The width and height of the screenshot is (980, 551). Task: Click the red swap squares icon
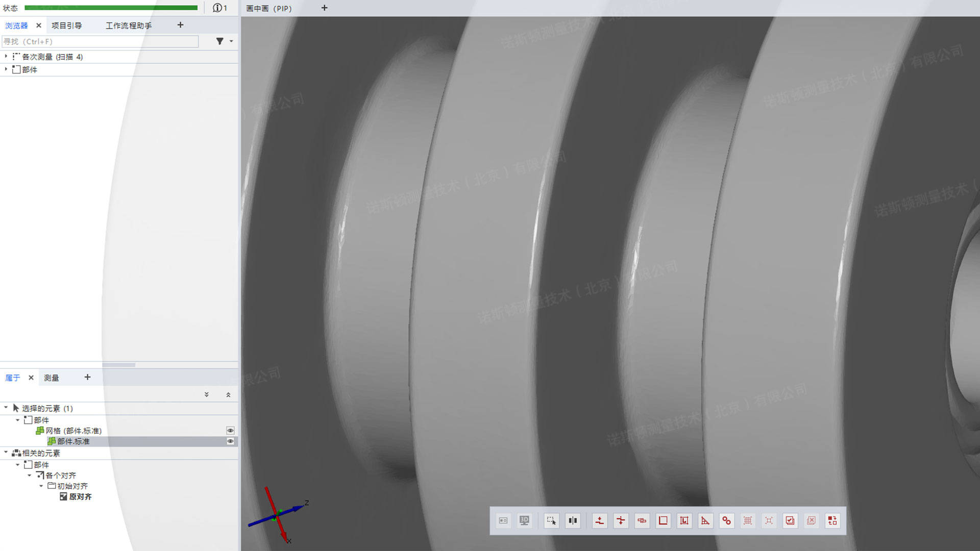coord(832,521)
